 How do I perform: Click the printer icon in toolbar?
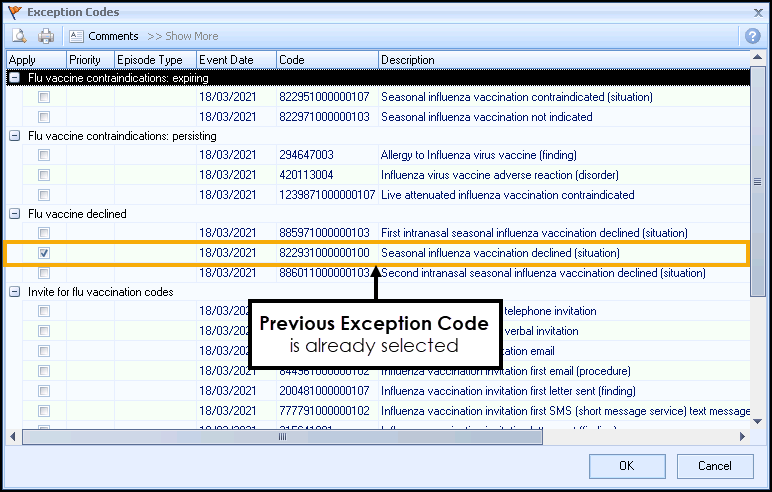[46, 36]
